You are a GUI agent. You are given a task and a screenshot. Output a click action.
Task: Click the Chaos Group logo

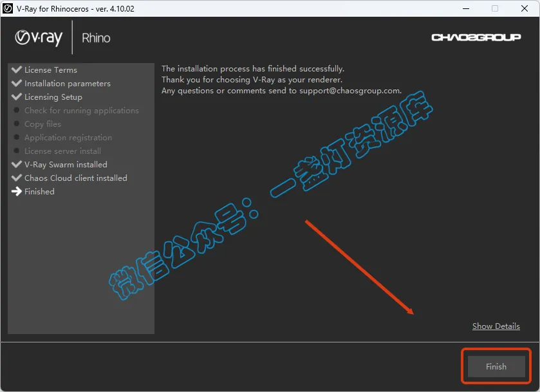(x=476, y=37)
